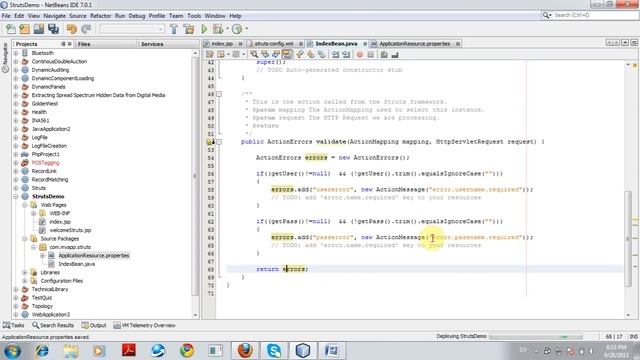Close the IndexBean.java tab

pos(364,44)
